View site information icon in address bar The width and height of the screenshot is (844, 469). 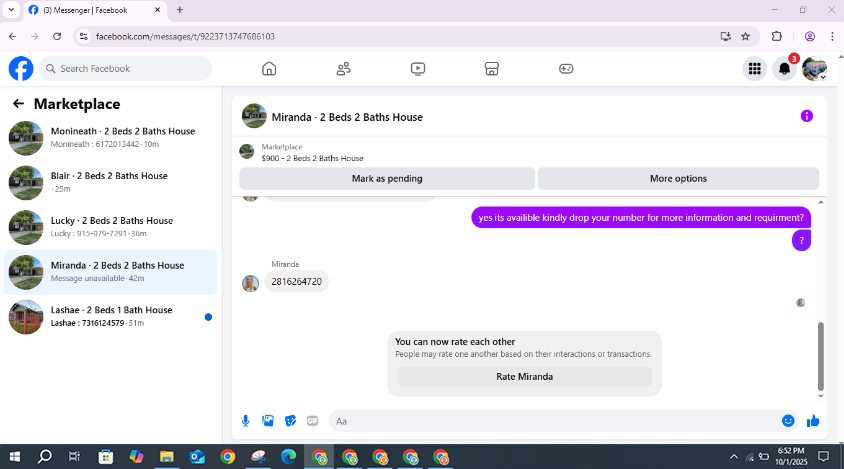point(83,37)
